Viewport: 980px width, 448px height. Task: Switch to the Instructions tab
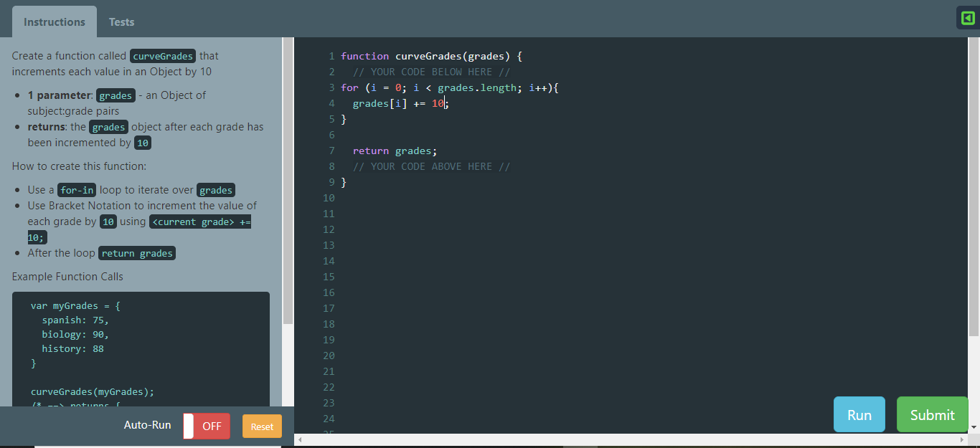coord(55,22)
